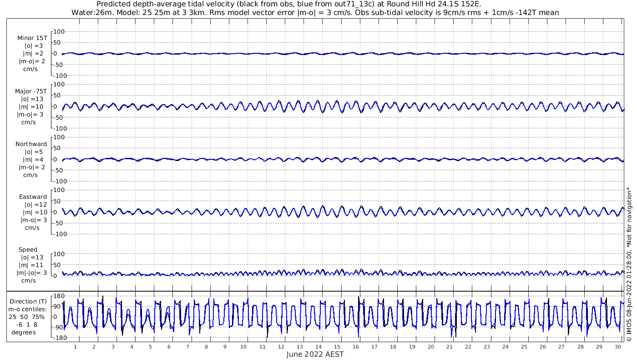
Task: Click the subtitle line starting "Water:26m. Model"
Action: (315, 12)
